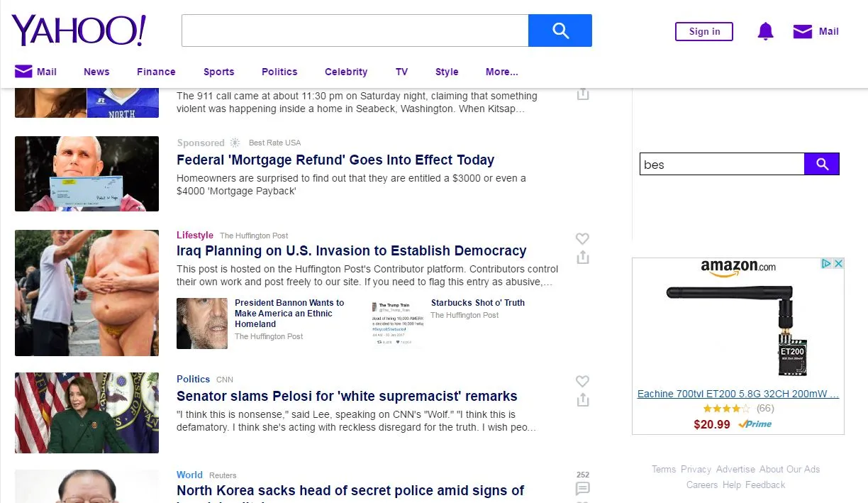The width and height of the screenshot is (868, 503).
Task: Go to the Finance section
Action: click(x=156, y=72)
